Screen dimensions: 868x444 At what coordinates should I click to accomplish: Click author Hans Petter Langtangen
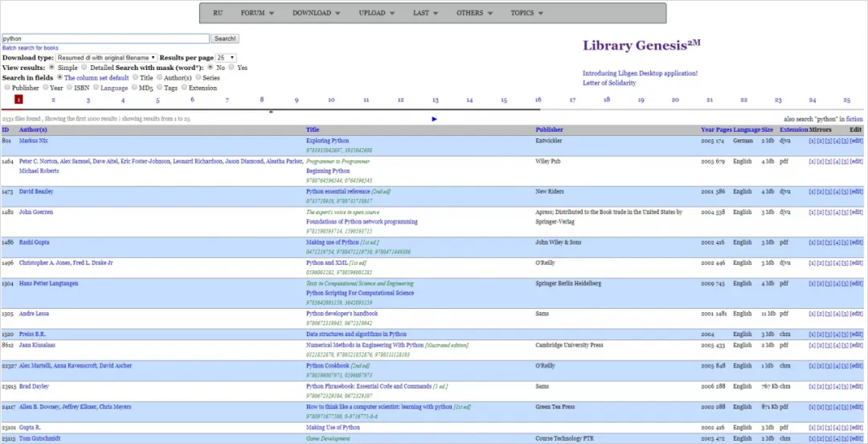[x=49, y=283]
